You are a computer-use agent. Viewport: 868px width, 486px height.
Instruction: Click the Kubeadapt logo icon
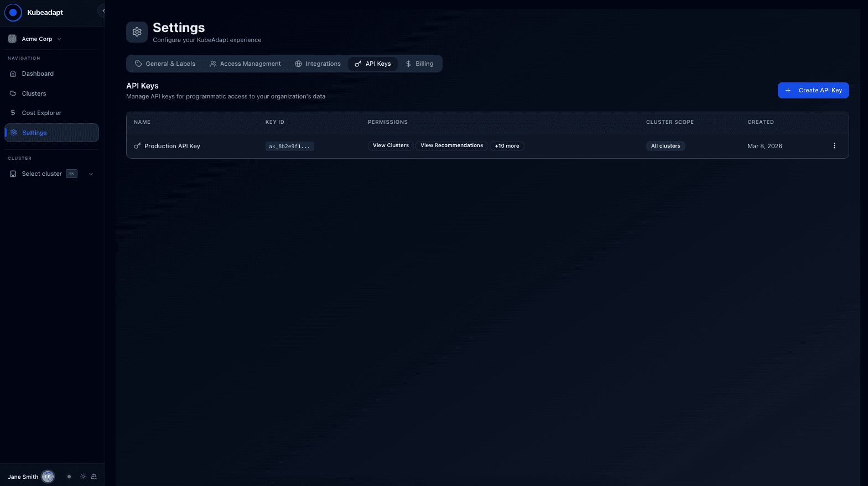(13, 12)
